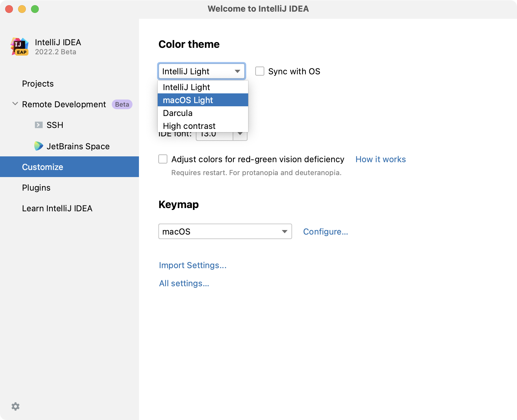Viewport: 517px width, 420px height.
Task: Click the Keymap heading
Action: pos(179,205)
